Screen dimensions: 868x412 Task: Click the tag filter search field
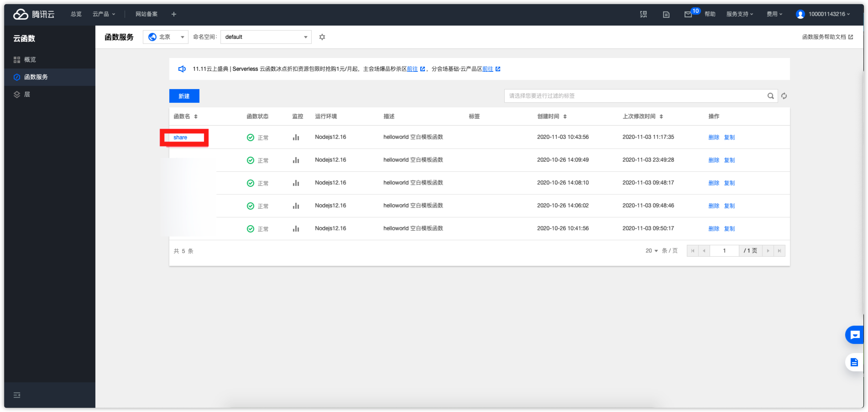coord(633,96)
